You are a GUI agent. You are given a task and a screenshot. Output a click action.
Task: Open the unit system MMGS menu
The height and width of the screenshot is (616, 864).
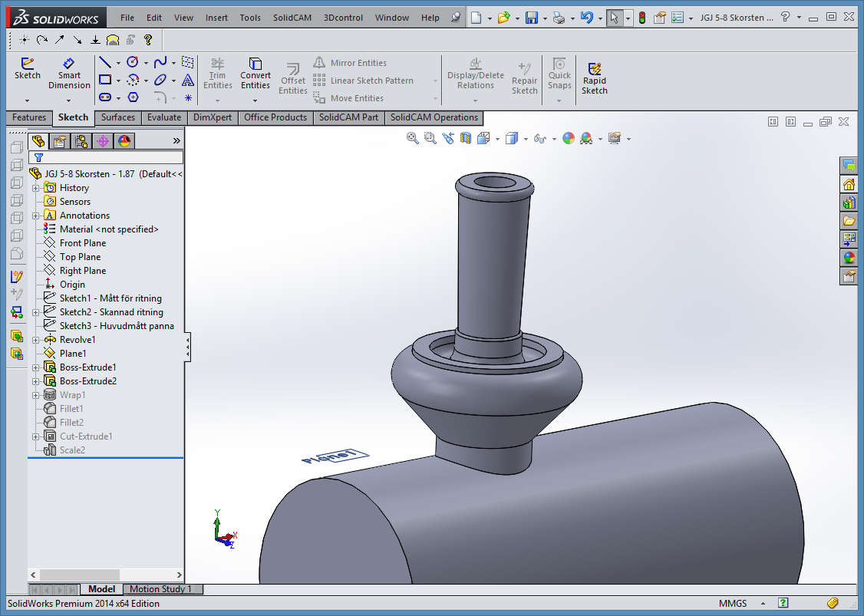(763, 603)
